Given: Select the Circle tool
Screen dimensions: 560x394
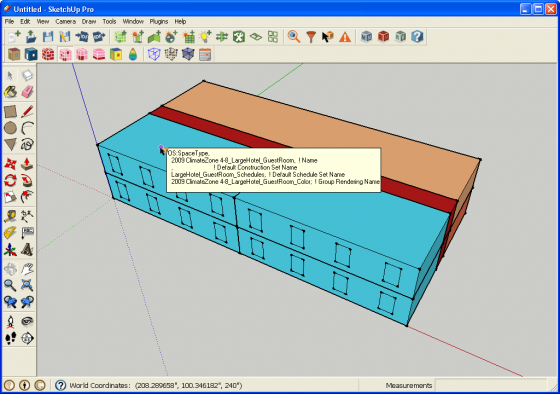Looking at the screenshot, I should pyautogui.click(x=10, y=128).
